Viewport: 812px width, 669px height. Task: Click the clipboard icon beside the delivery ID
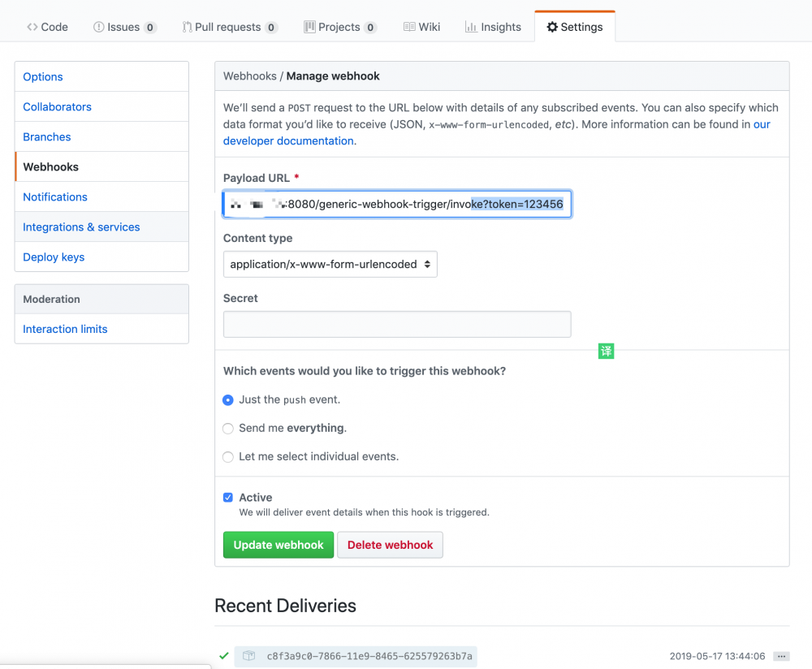click(x=248, y=656)
